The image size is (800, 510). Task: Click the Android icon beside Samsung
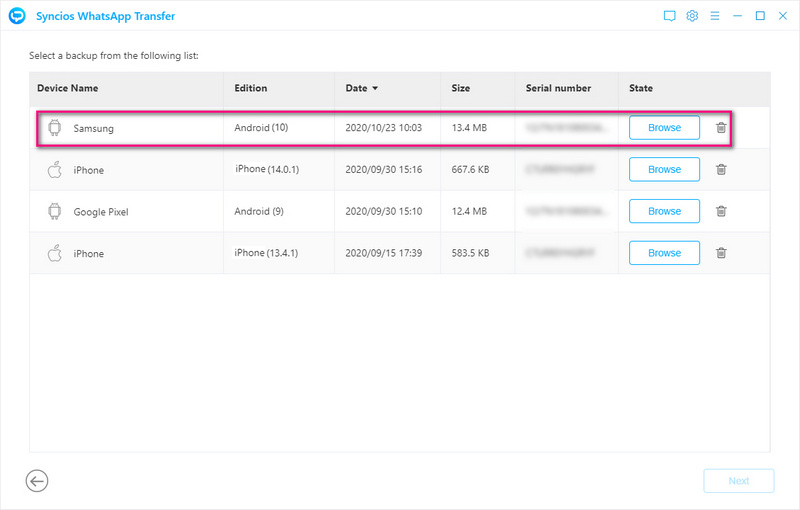(x=55, y=128)
